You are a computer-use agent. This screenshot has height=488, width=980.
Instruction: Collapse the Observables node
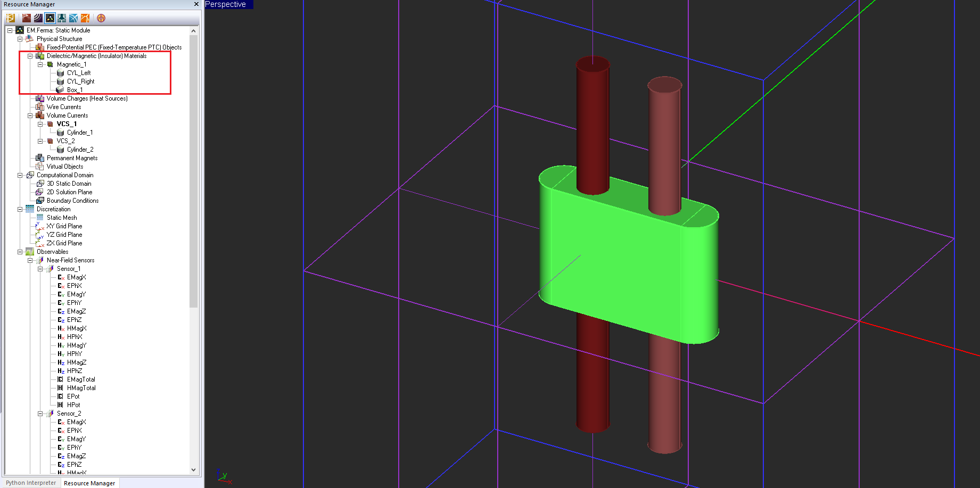tap(20, 252)
